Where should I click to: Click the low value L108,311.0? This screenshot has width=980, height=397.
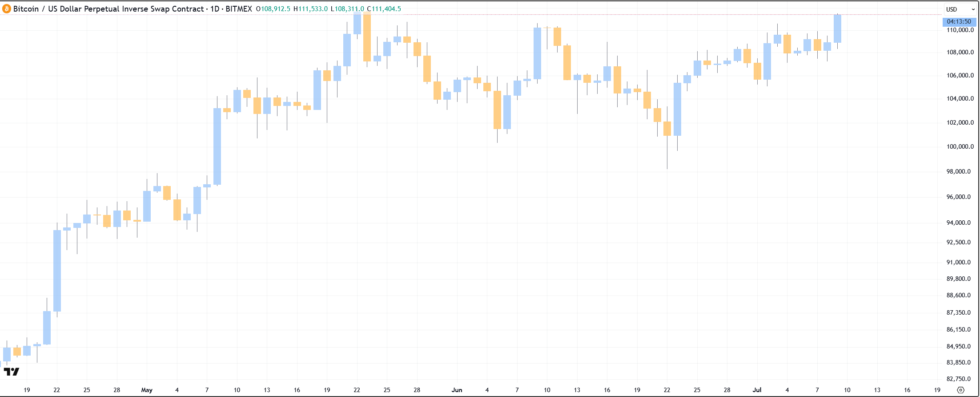[x=347, y=9]
